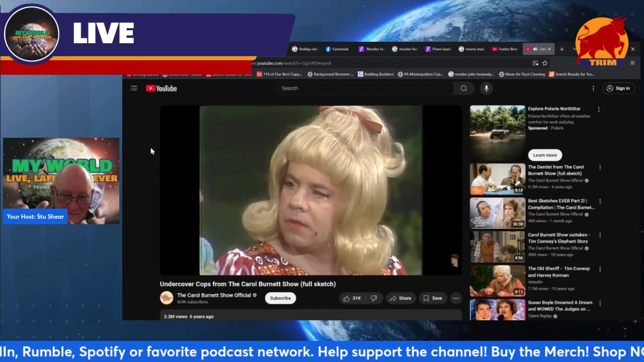Open The Carol Burnett Show Official channel name link
The width and height of the screenshot is (644, 362).
tap(214, 295)
